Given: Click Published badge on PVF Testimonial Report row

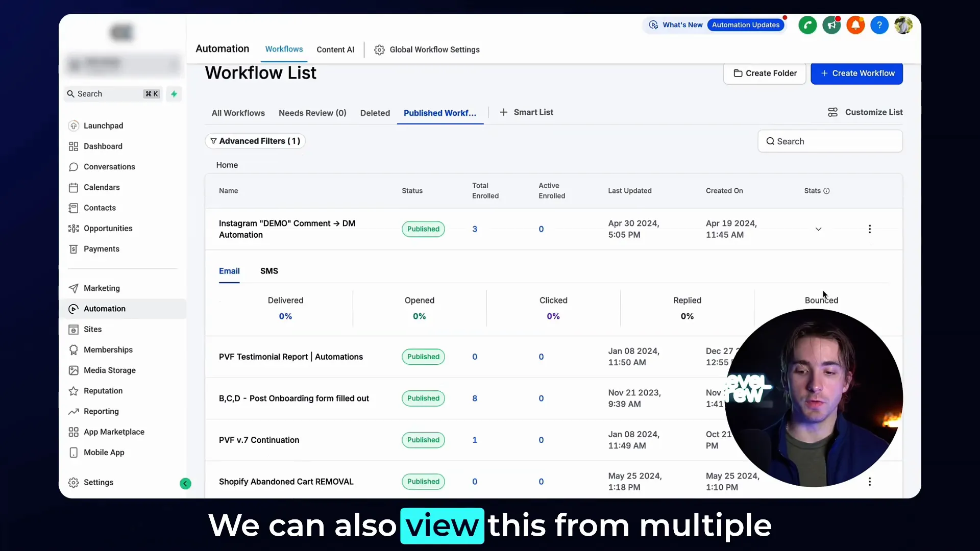Looking at the screenshot, I should pos(423,357).
